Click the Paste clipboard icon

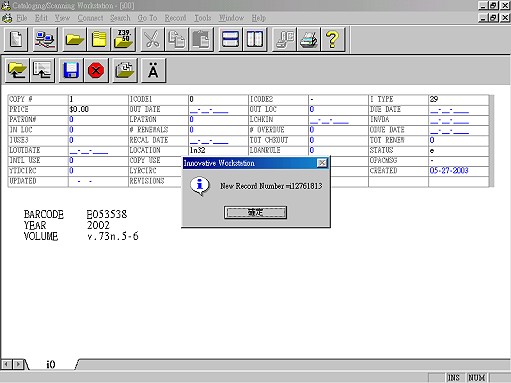point(201,39)
